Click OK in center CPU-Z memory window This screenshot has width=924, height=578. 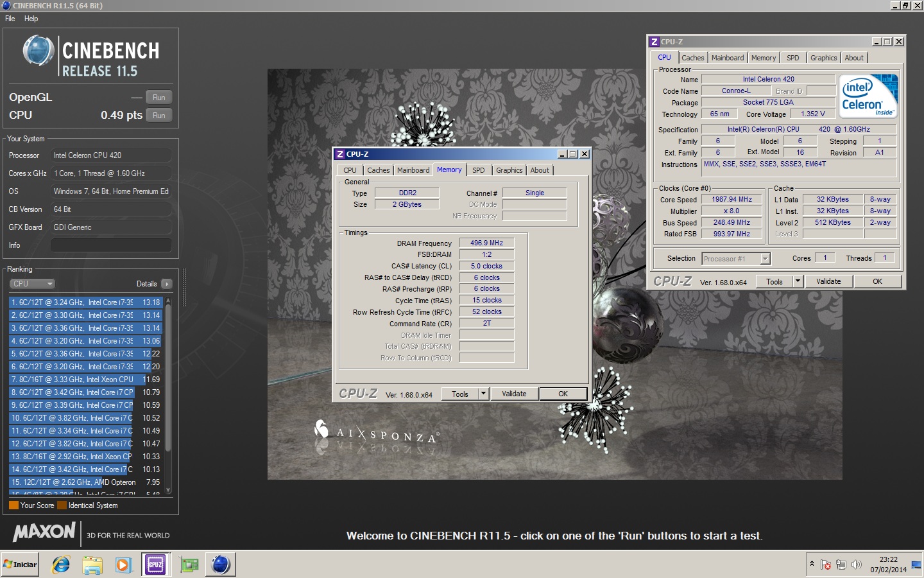click(563, 394)
